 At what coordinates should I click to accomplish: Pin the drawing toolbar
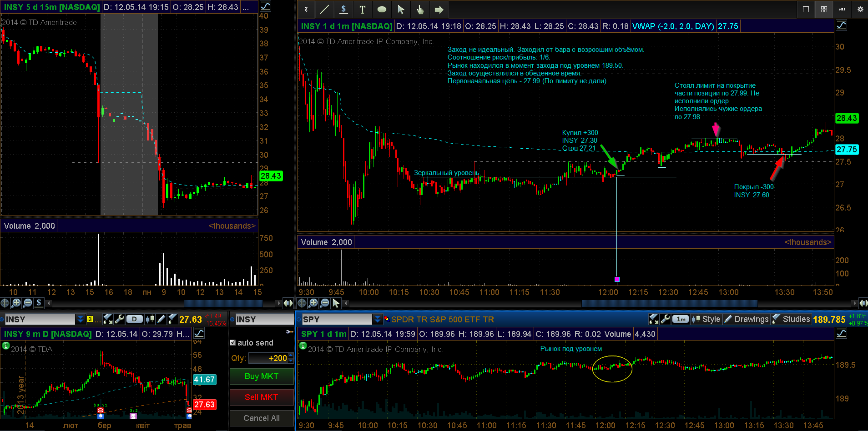[306, 9]
